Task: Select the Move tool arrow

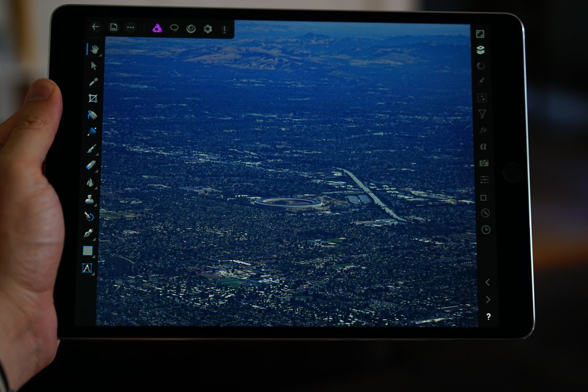Action: coord(94,66)
